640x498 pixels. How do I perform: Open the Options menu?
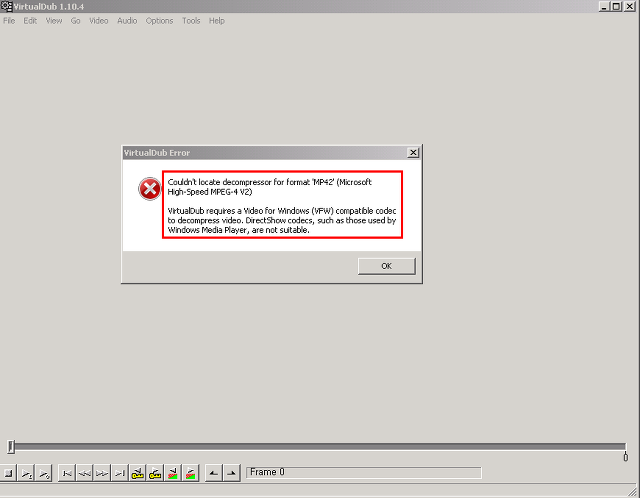click(159, 20)
